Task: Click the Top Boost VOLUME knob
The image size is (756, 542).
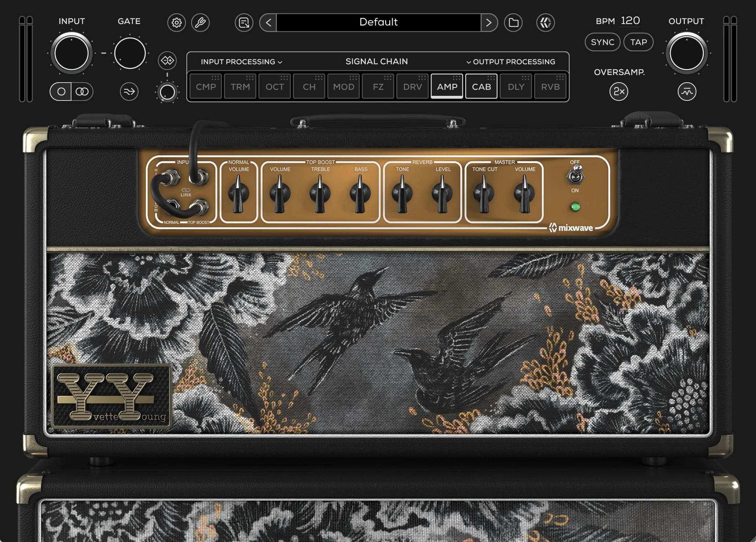Action: [279, 194]
